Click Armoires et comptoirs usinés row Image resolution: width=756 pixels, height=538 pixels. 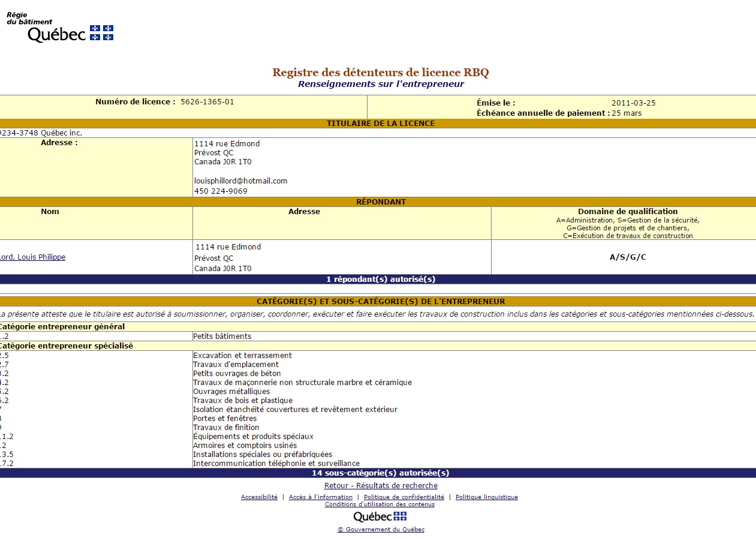coord(378,446)
